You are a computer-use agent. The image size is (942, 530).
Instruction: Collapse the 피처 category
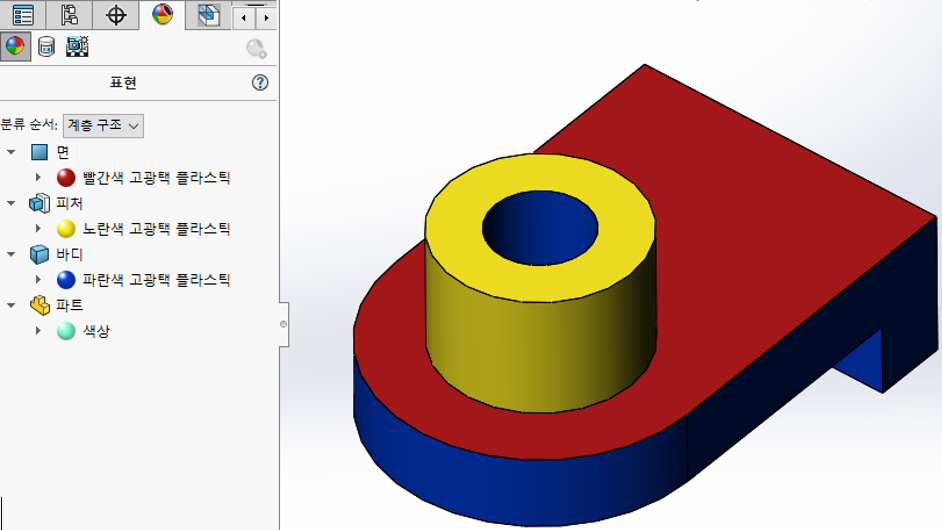coord(11,203)
